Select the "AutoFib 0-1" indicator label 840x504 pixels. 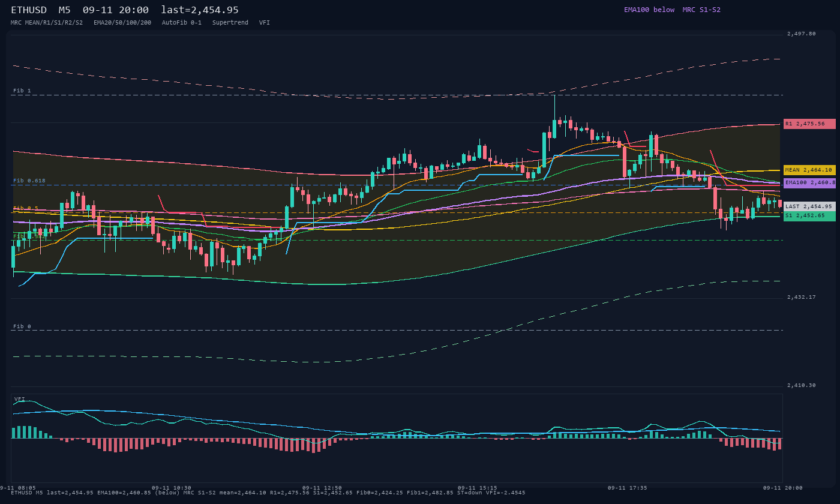pos(182,22)
